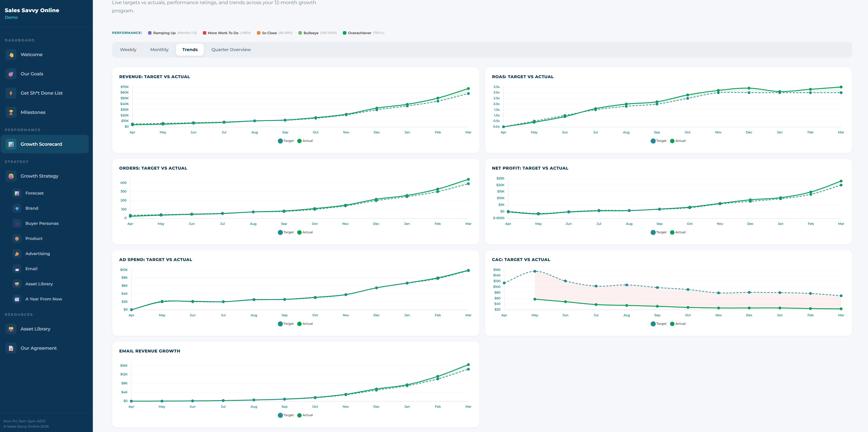Click the Buyer Personas icon

[17, 223]
